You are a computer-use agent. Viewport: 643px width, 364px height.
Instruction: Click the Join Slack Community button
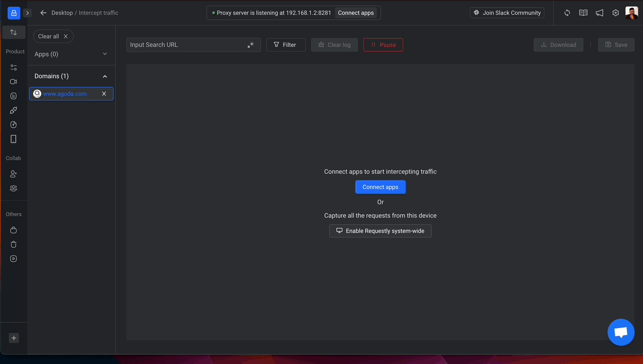pos(507,13)
